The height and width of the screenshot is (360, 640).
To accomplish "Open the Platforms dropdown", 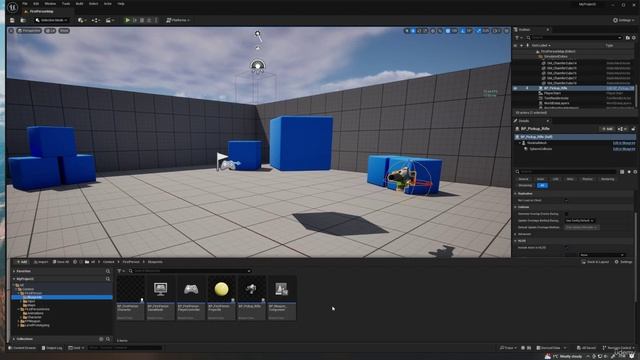I will pyautogui.click(x=178, y=20).
